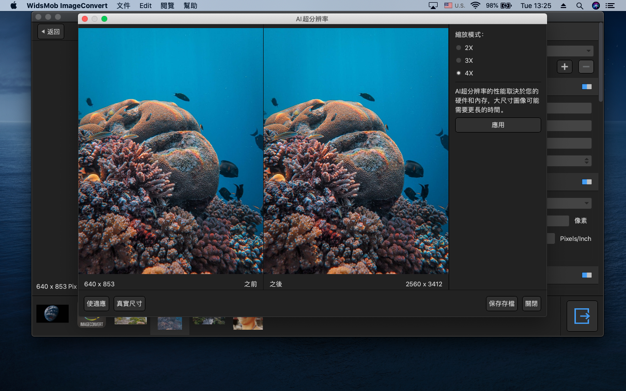The width and height of the screenshot is (626, 391).
Task: Open the 文件 menu
Action: point(123,6)
